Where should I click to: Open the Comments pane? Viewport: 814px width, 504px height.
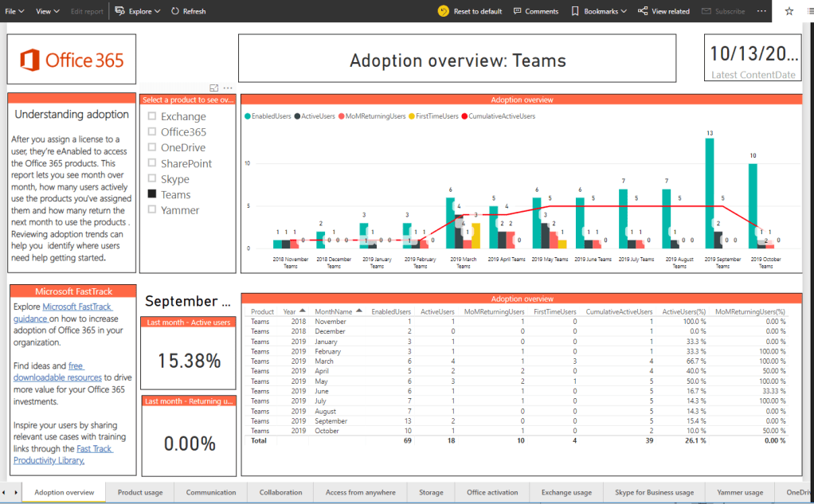(x=518, y=11)
